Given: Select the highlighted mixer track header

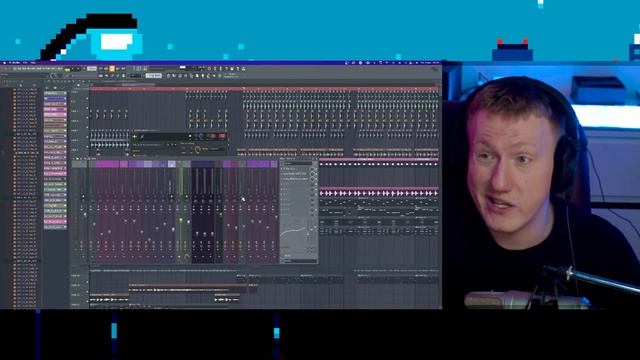Looking at the screenshot, I should coord(172,164).
